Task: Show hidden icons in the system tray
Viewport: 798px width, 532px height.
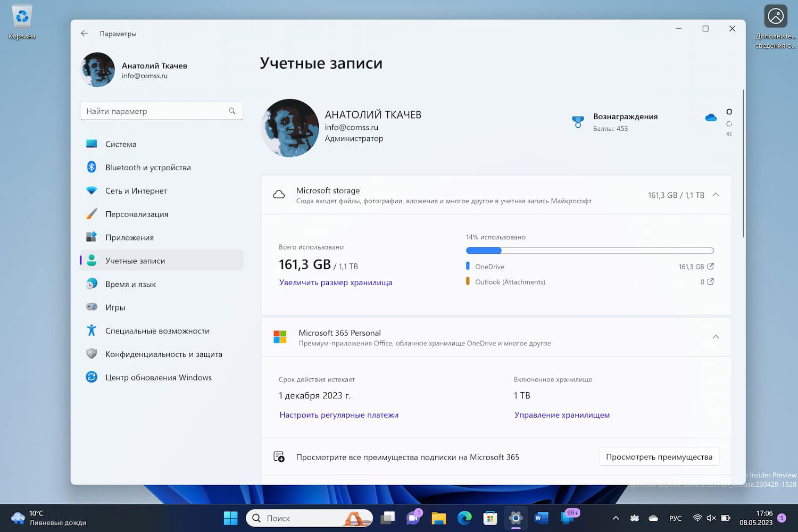Action: click(616, 518)
